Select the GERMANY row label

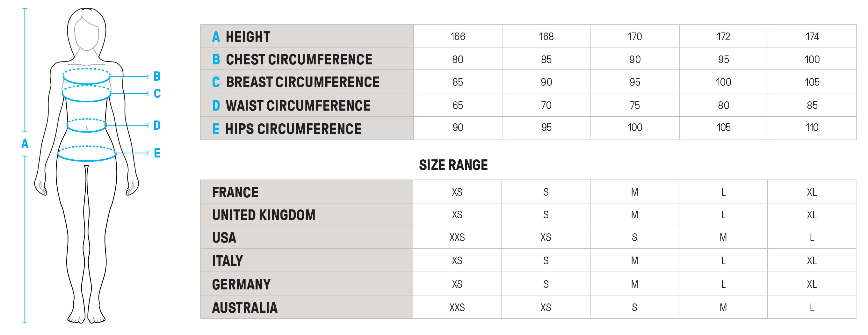[241, 284]
